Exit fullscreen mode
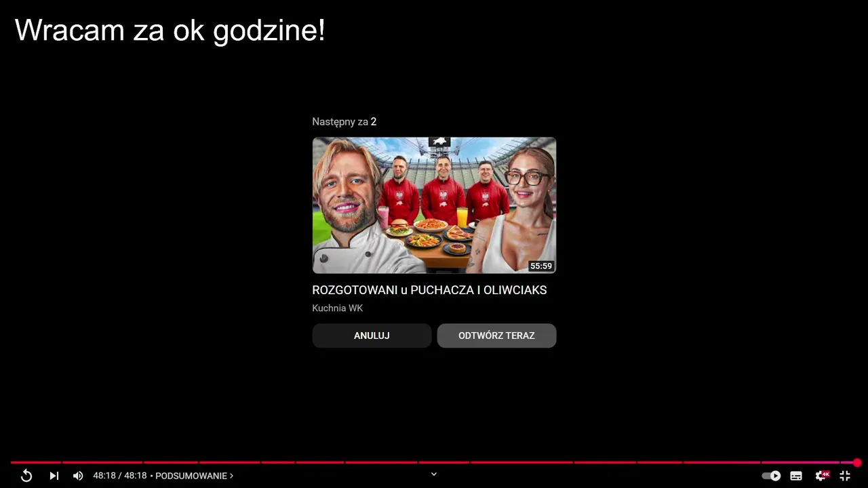The height and width of the screenshot is (488, 868). (x=845, y=476)
